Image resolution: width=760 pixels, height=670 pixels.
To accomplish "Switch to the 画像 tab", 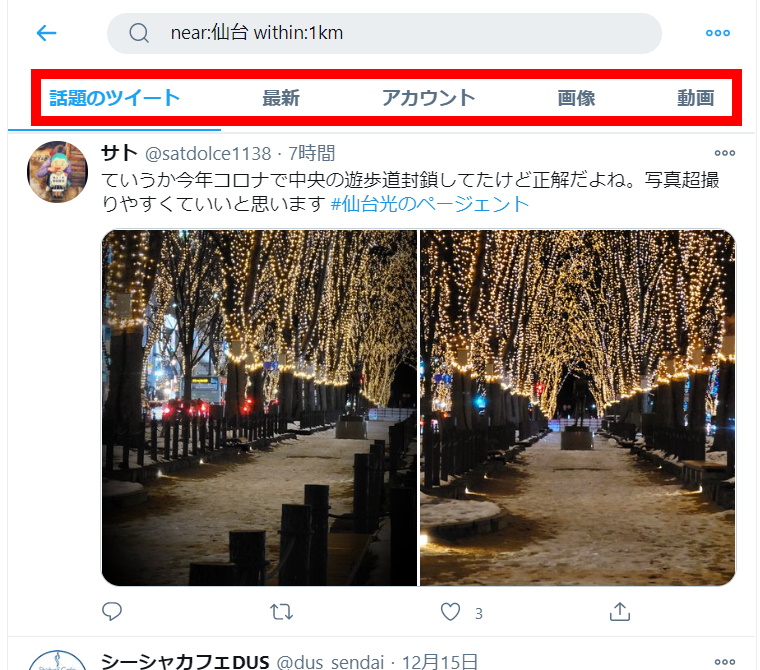I will (576, 98).
